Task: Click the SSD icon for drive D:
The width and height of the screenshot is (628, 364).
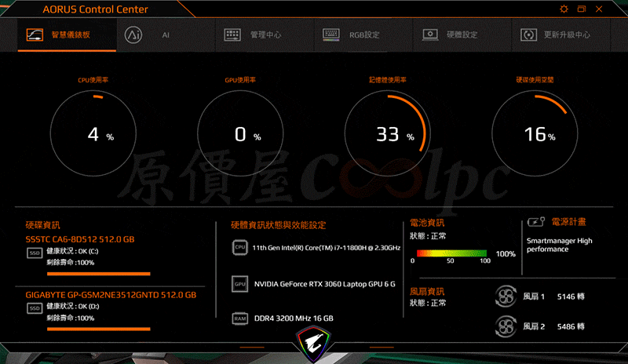Action: point(35,308)
